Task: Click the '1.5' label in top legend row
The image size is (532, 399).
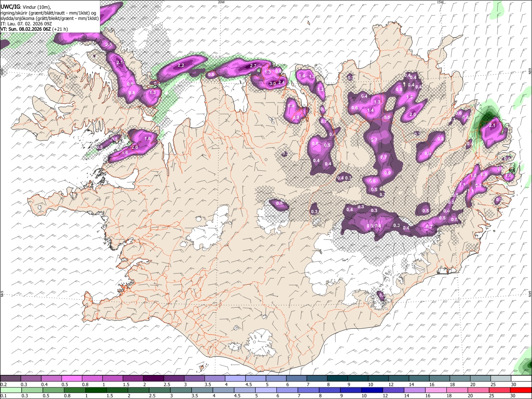Action: click(x=126, y=384)
